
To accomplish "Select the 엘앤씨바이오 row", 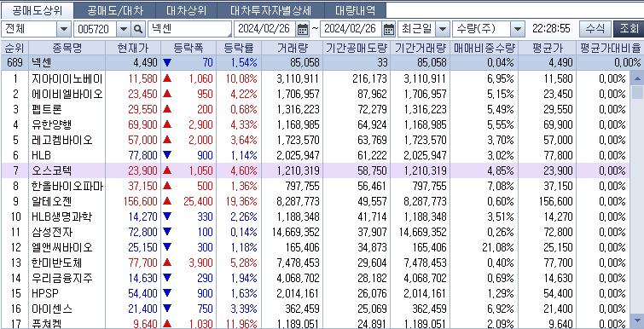I will pyautogui.click(x=316, y=247).
